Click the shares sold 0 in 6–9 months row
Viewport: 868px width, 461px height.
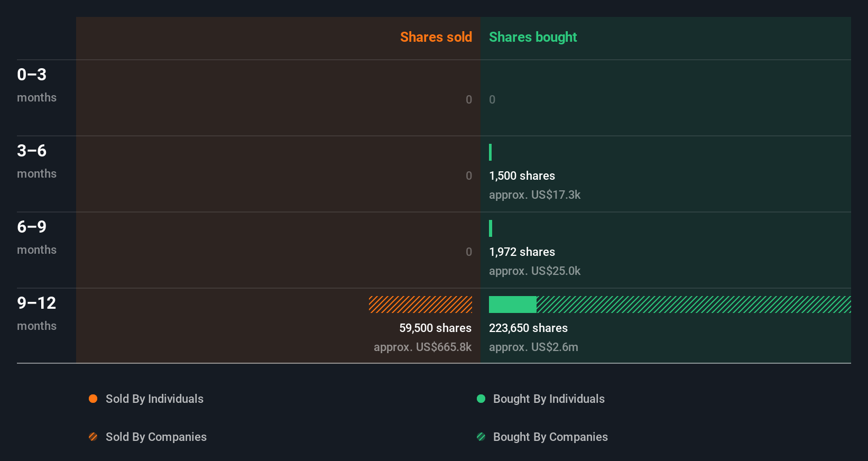469,252
